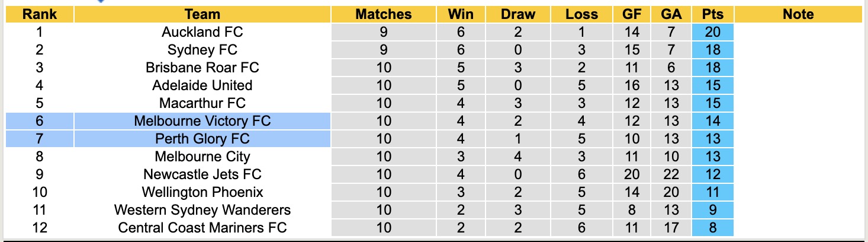
Task: Open the Newcastle Jets FC entry
Action: click(x=202, y=174)
